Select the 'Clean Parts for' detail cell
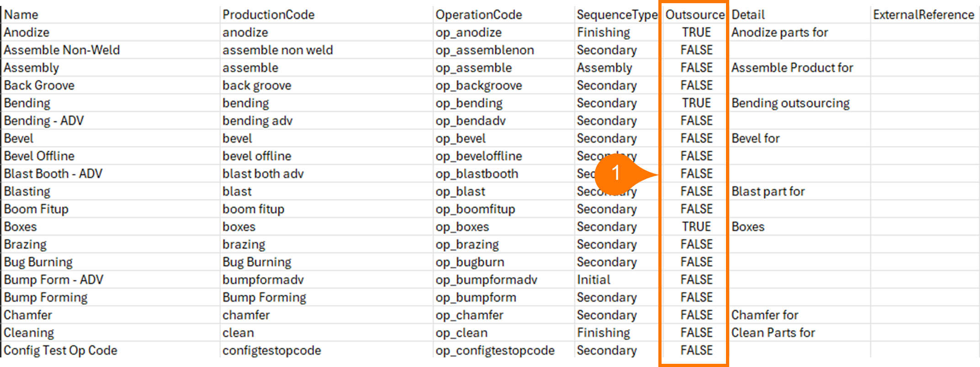This screenshot has width=980, height=367. click(773, 333)
